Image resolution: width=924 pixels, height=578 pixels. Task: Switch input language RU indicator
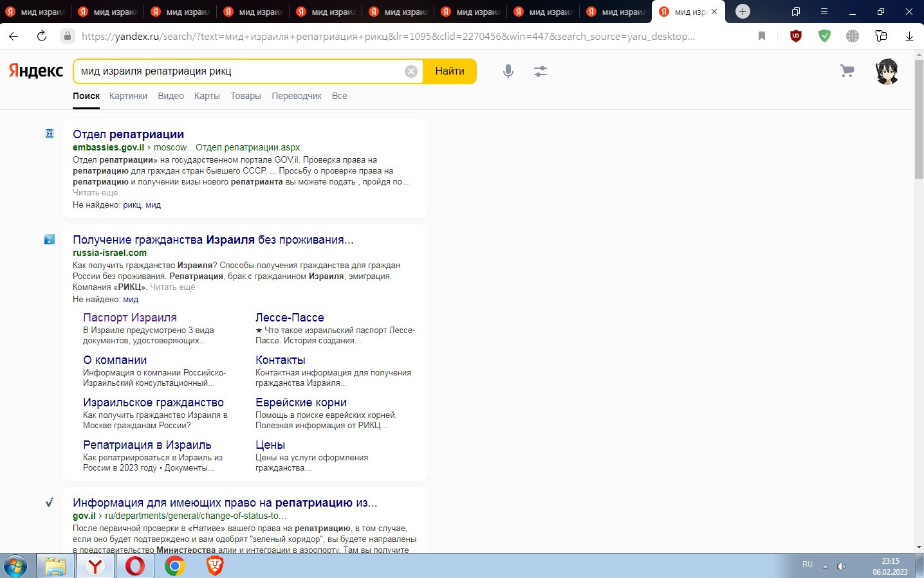[808, 564]
